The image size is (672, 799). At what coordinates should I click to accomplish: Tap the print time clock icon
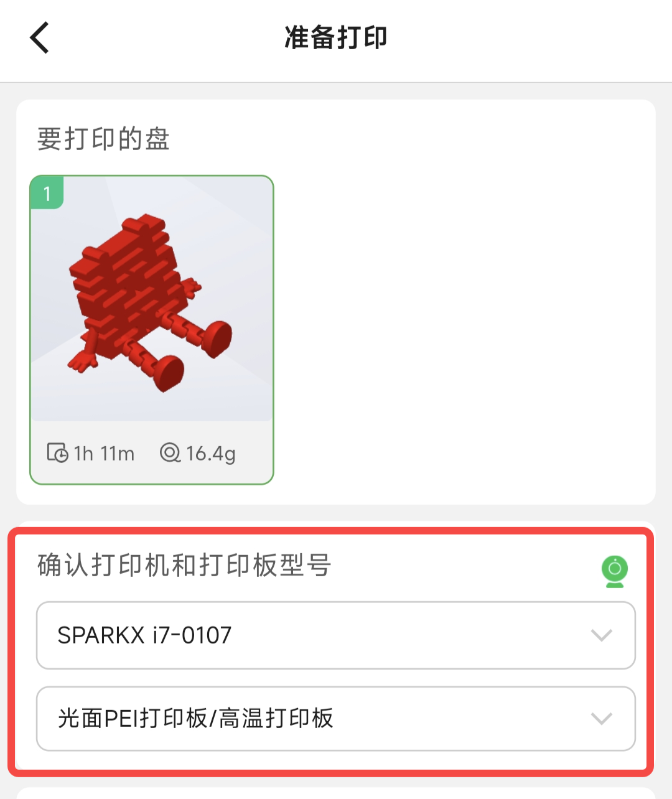click(58, 453)
